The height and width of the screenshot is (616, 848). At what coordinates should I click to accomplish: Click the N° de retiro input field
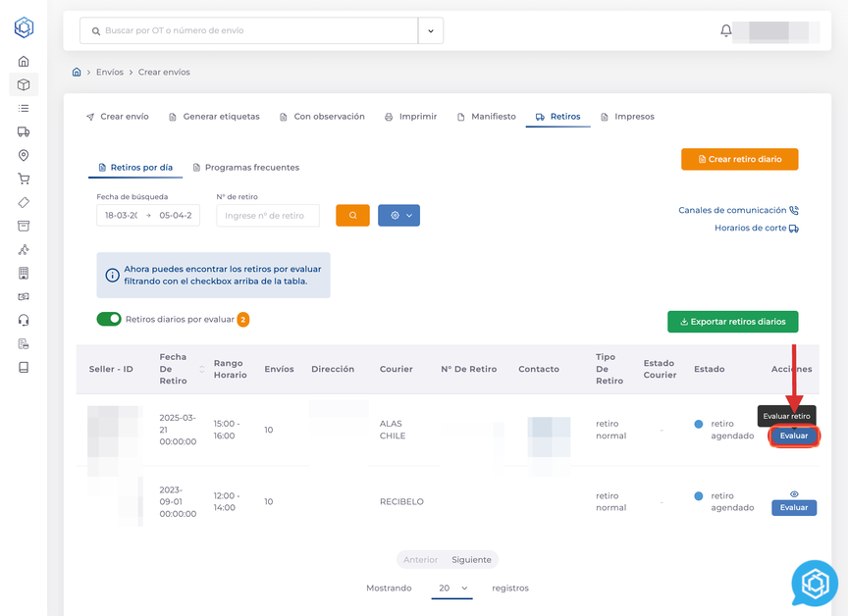pos(268,216)
